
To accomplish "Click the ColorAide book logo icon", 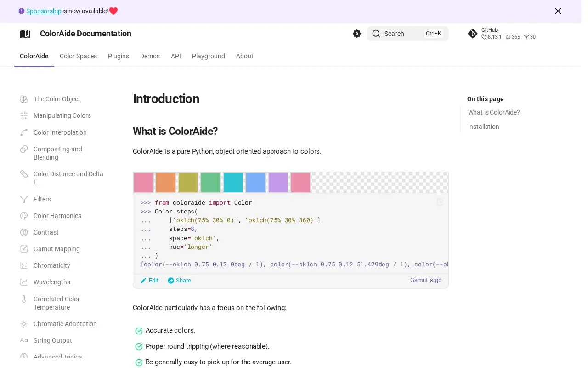I will pyautogui.click(x=25, y=34).
